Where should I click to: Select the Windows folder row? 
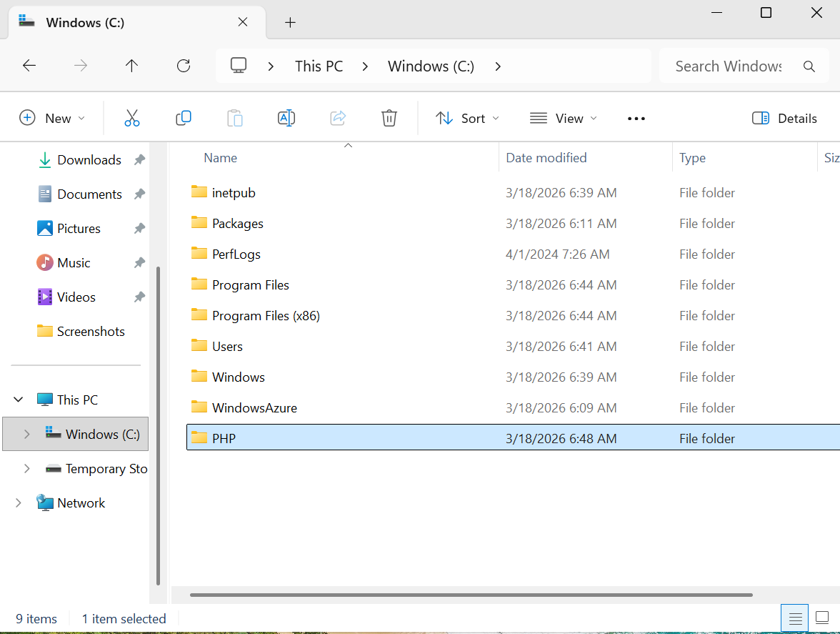[x=513, y=377]
